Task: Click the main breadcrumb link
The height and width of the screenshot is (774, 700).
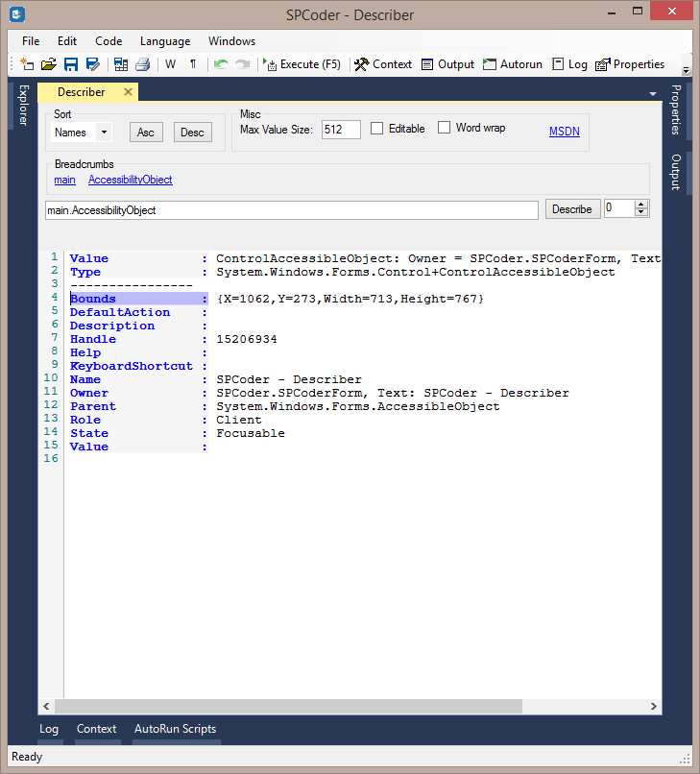Action: [64, 180]
